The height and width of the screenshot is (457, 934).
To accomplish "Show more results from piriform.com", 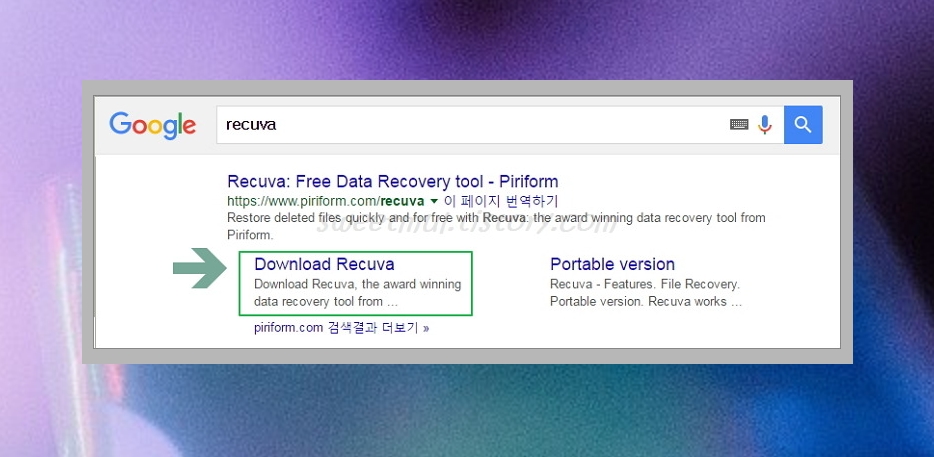I will click(341, 328).
